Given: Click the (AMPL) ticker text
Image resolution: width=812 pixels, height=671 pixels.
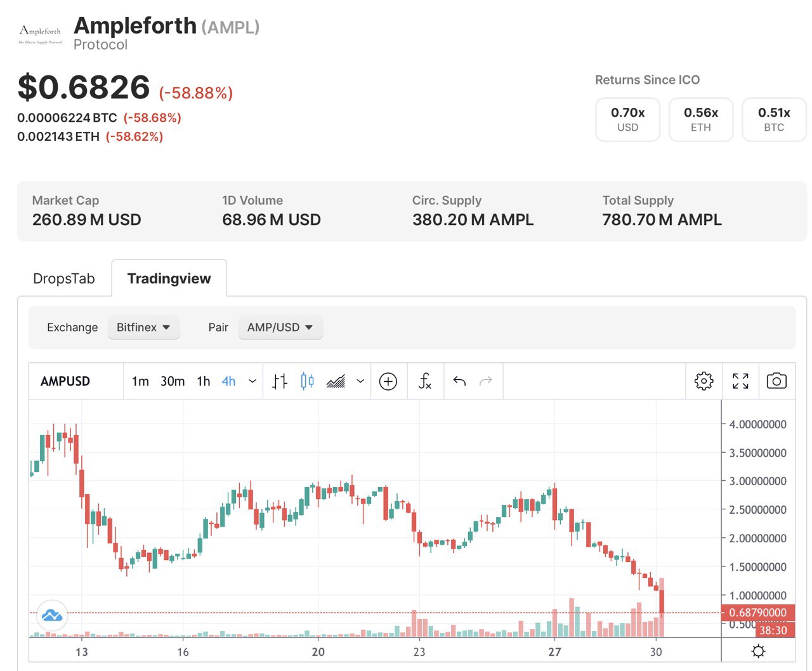Looking at the screenshot, I should [231, 27].
